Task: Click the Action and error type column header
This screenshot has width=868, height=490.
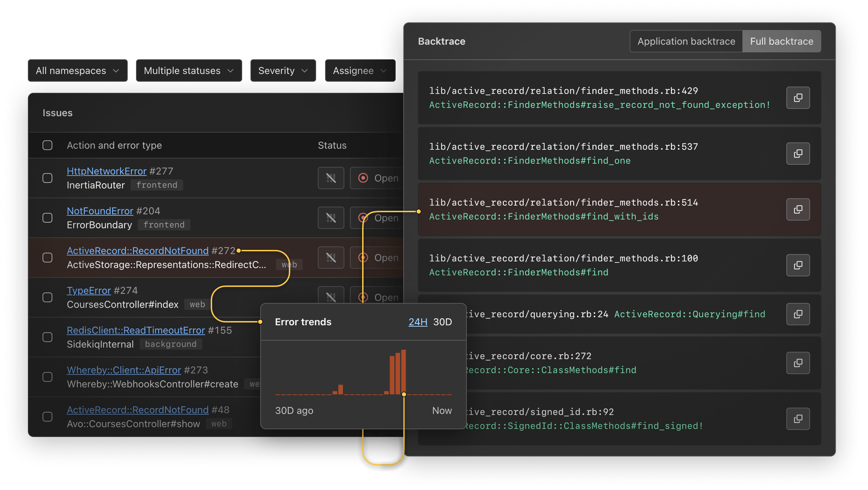Action: click(x=114, y=145)
